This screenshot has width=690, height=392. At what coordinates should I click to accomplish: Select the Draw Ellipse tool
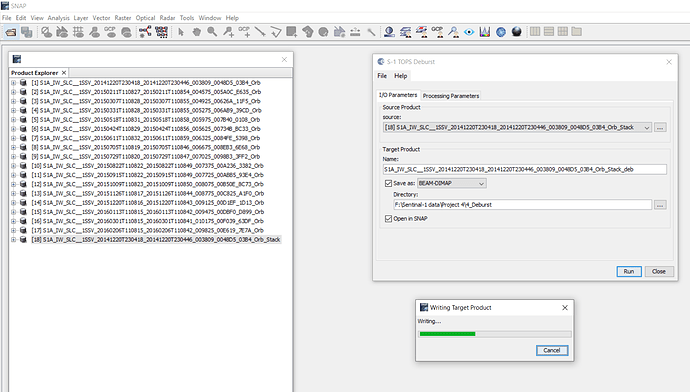323,32
